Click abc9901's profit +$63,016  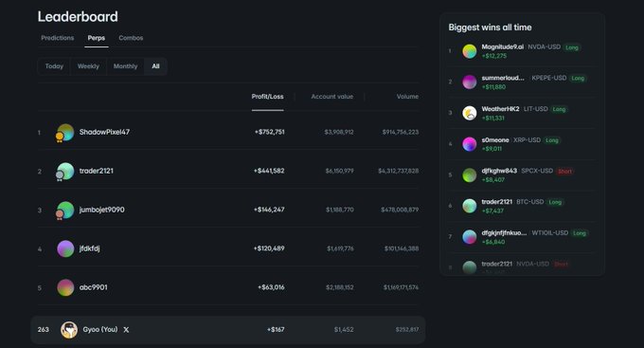271,287
